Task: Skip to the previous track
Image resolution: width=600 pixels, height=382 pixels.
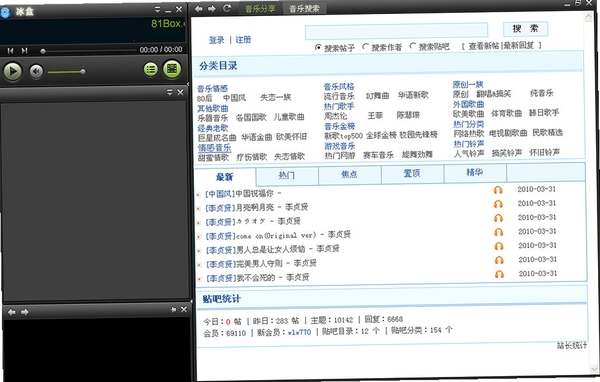Action: pos(10,51)
